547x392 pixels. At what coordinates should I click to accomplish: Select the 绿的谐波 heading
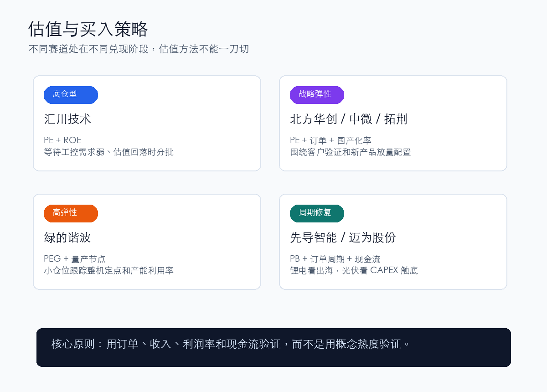coord(67,237)
